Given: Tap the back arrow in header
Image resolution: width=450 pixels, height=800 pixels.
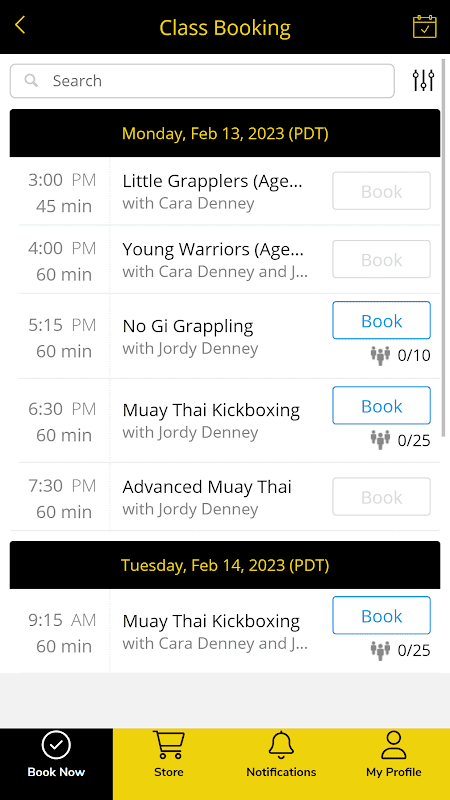Looking at the screenshot, I should point(20,24).
